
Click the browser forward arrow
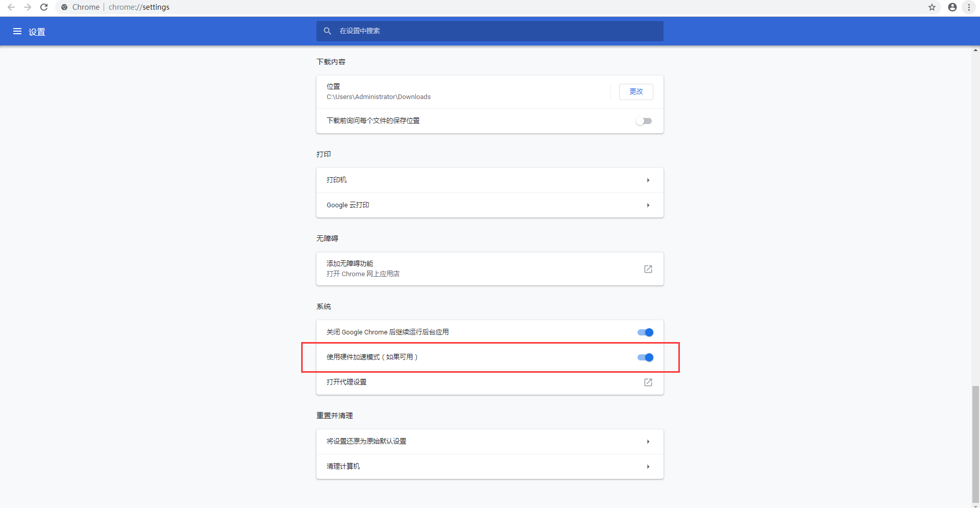click(28, 7)
